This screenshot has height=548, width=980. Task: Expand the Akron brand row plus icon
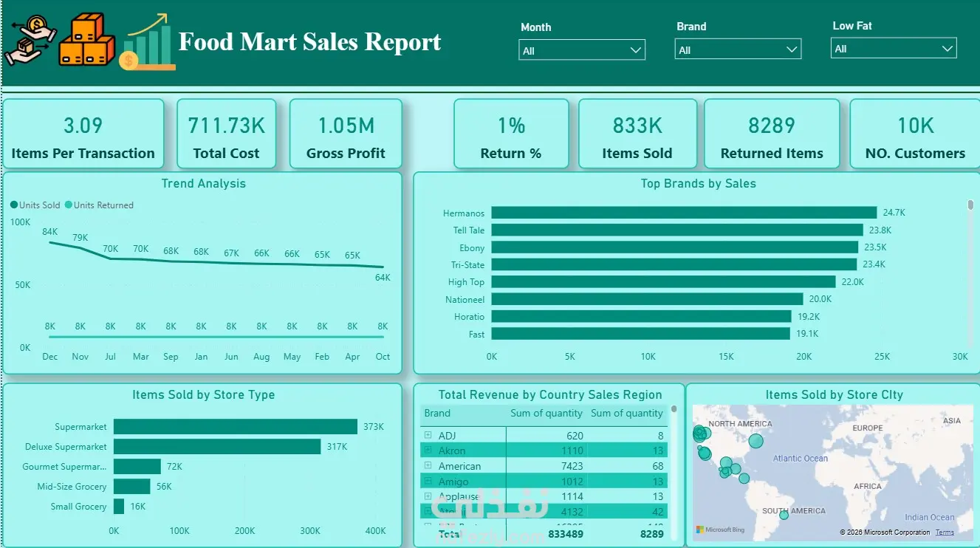pos(428,451)
